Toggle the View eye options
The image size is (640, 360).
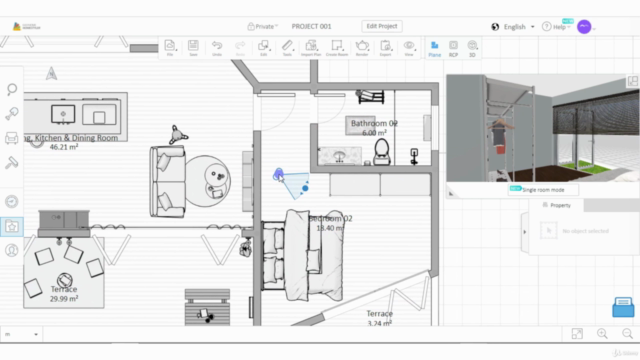(409, 48)
